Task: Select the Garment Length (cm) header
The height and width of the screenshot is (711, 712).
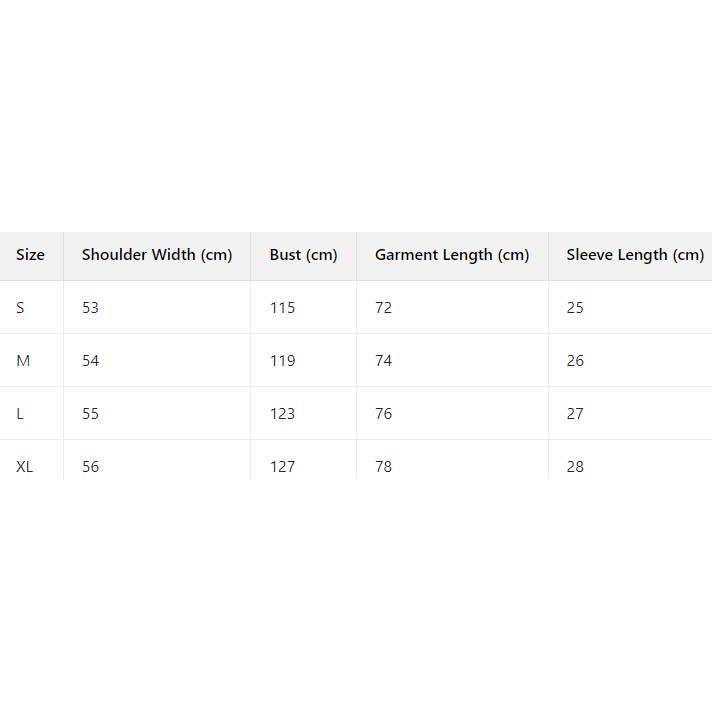Action: click(452, 255)
